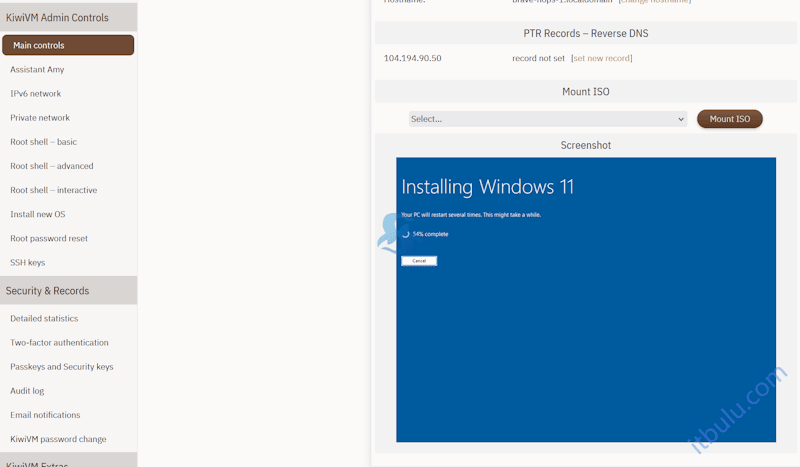This screenshot has width=800, height=467.
Task: Click the KiwiVM Admin Controls header
Action: point(68,17)
